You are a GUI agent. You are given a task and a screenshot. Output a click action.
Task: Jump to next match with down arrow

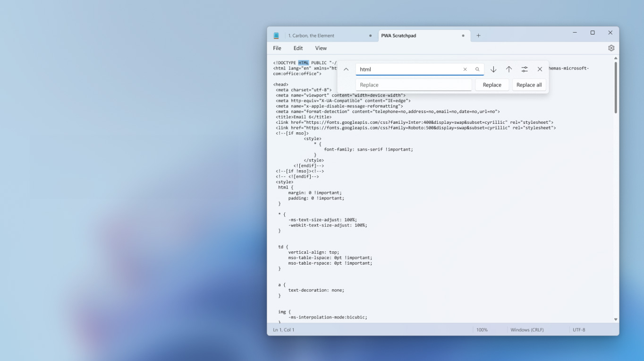[493, 69]
